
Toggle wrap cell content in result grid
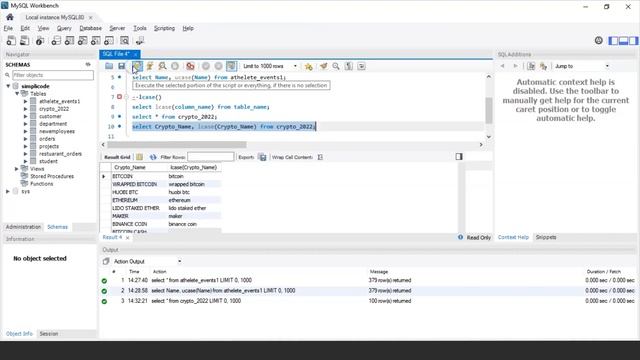coord(320,157)
